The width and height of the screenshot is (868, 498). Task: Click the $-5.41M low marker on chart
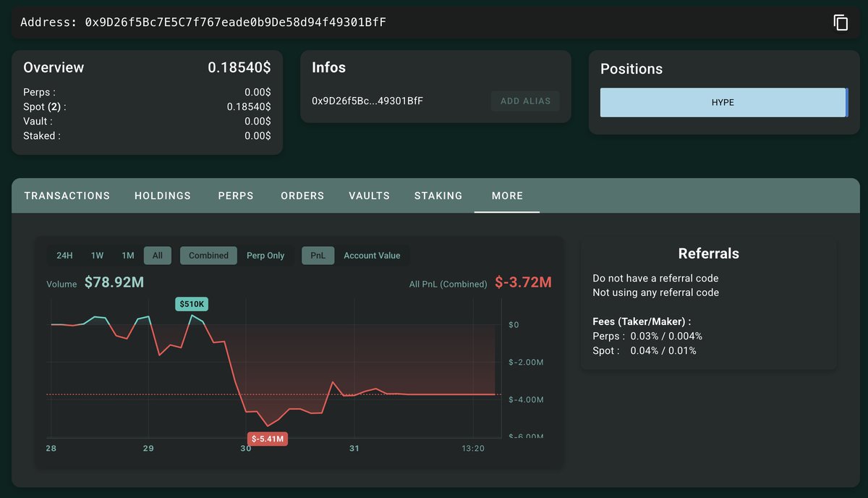click(x=268, y=439)
